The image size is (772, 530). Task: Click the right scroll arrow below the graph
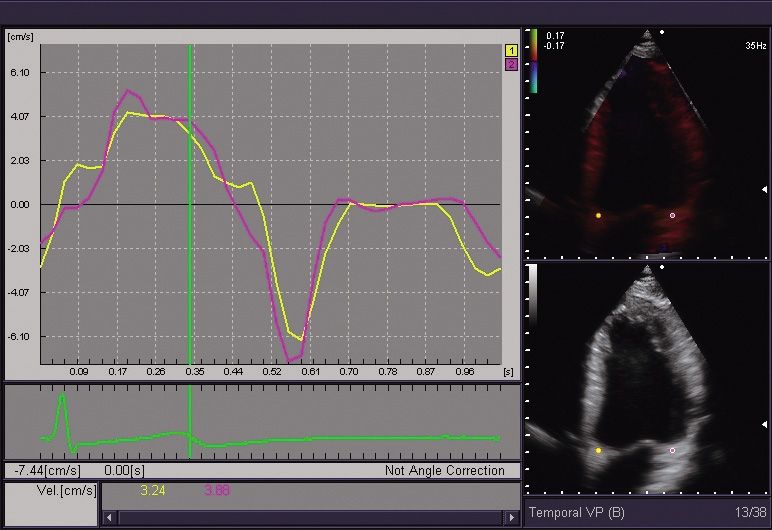coord(514,517)
